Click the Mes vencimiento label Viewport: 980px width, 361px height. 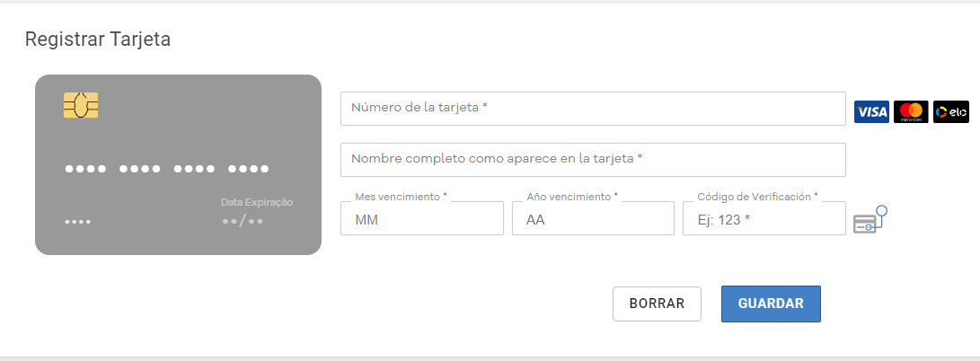pos(402,196)
